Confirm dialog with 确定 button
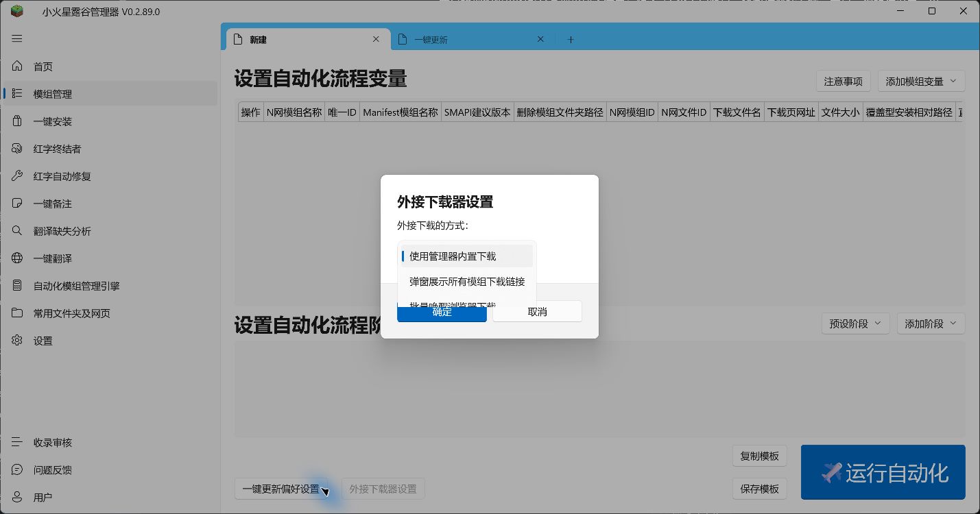Screen dimensions: 980x514 tap(442, 312)
